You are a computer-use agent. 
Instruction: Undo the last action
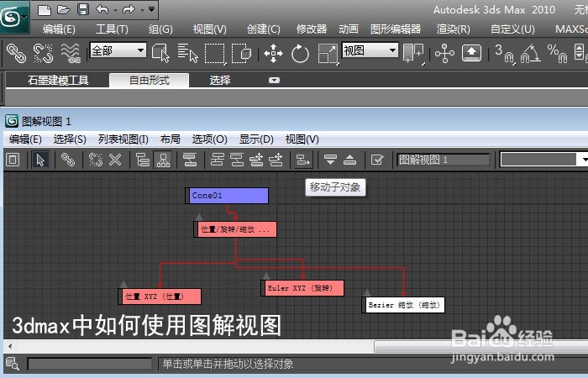point(102,9)
